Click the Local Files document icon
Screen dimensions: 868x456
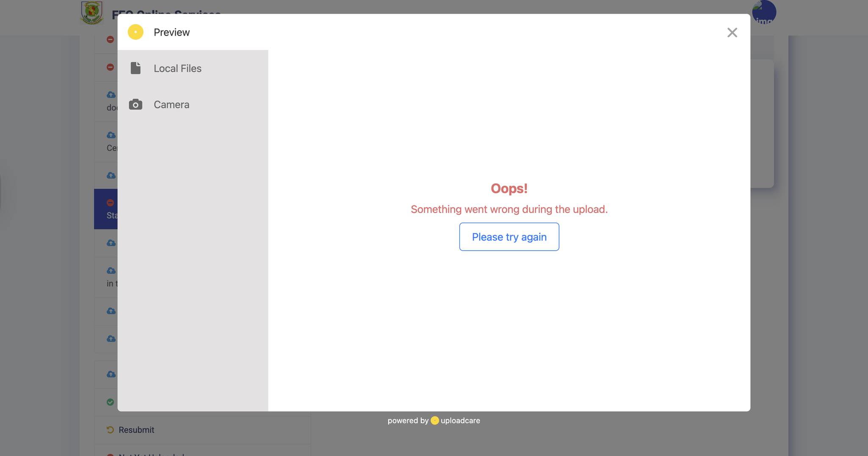pos(136,68)
